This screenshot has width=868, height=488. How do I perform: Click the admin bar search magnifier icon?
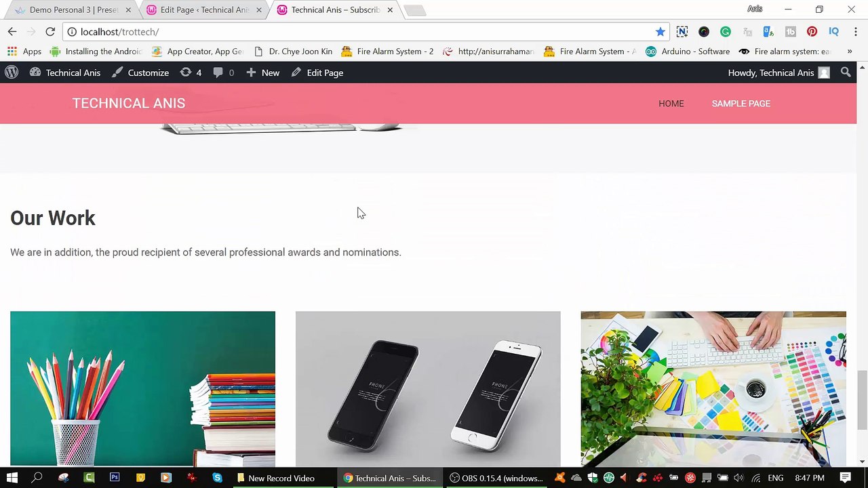pos(846,73)
